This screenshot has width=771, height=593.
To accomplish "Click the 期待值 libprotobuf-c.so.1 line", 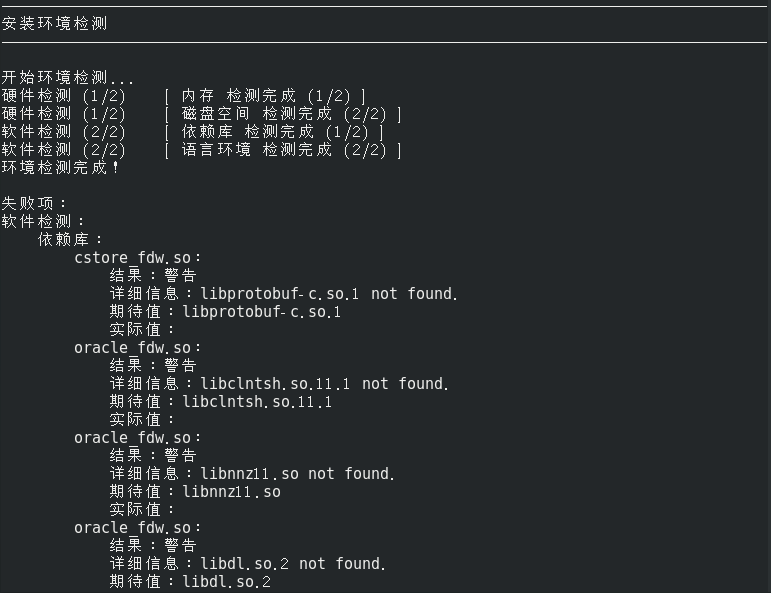I will point(225,312).
